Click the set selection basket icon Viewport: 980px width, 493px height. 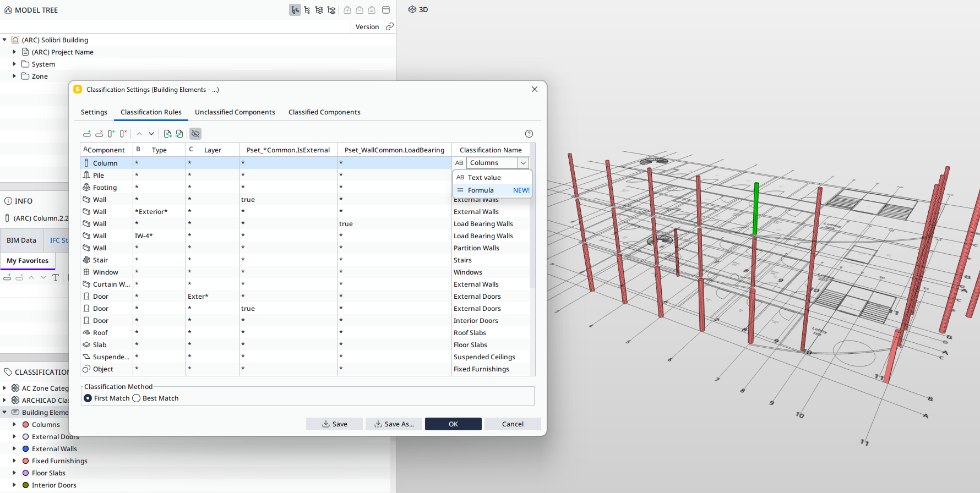coord(372,10)
